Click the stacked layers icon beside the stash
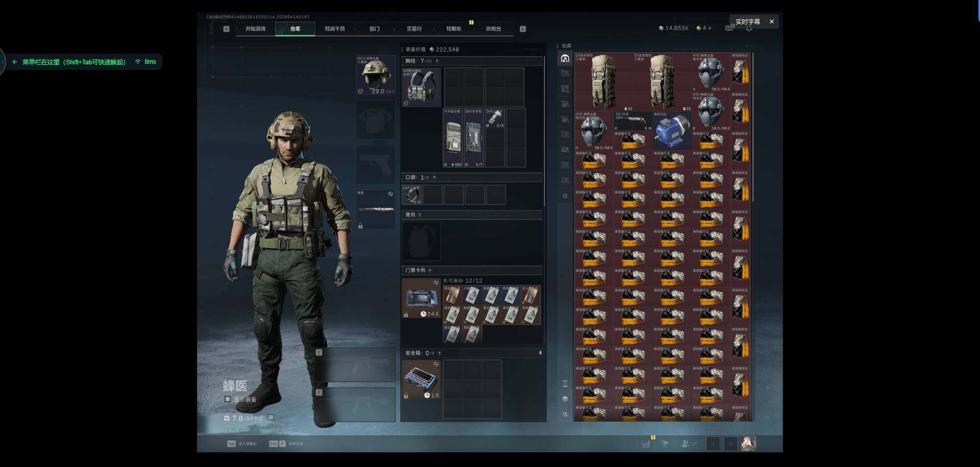 point(565,399)
